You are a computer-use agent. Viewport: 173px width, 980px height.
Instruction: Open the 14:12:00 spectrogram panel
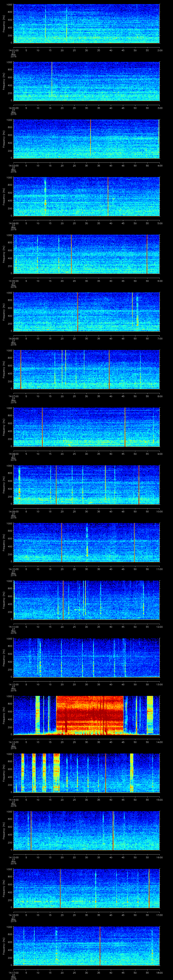point(87,657)
